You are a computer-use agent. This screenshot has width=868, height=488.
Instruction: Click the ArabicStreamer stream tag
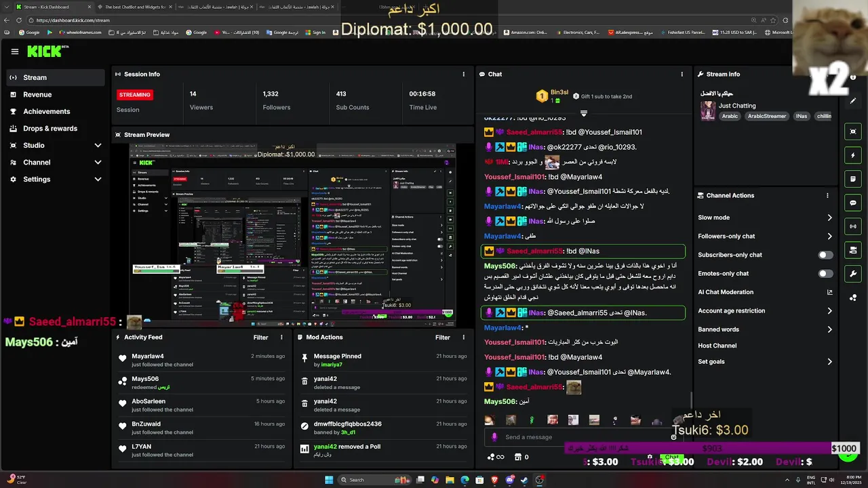tap(767, 116)
